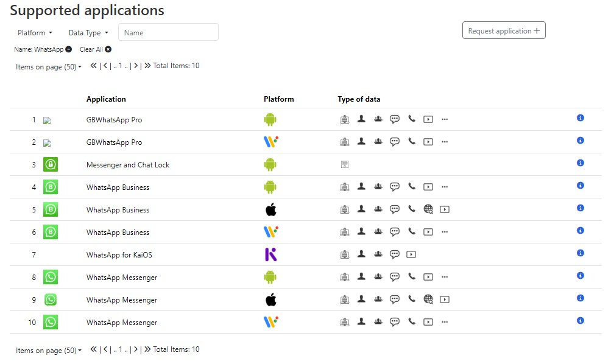This screenshot has height=364, width=614.
Task: Click the video data icon on WhatsApp for KaiOS row
Action: tap(411, 254)
